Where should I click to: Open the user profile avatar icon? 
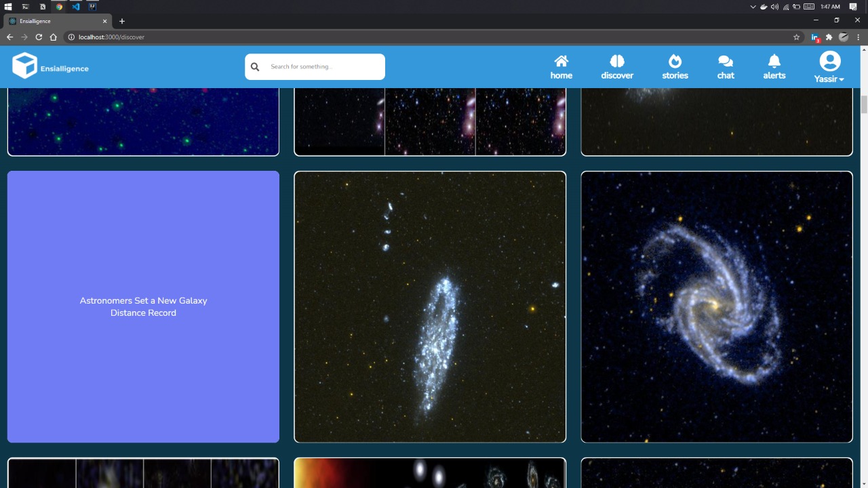[829, 61]
